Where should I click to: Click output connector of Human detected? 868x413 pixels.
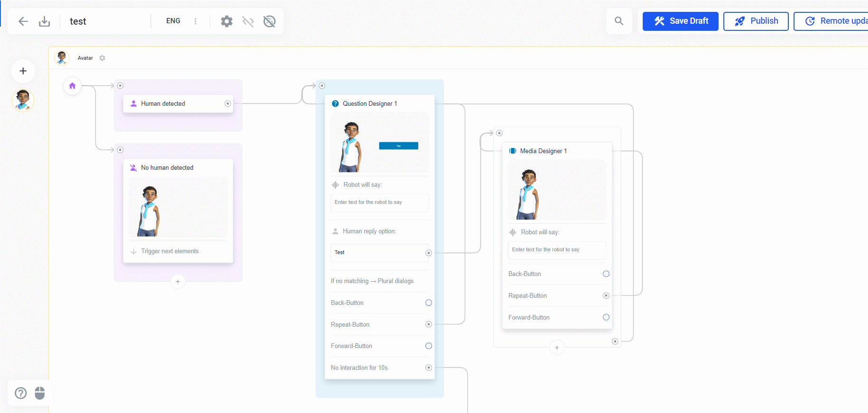tap(228, 103)
